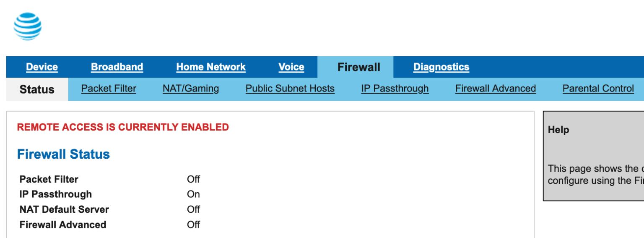Select the Status sub-tab
644x238 pixels.
click(x=37, y=89)
